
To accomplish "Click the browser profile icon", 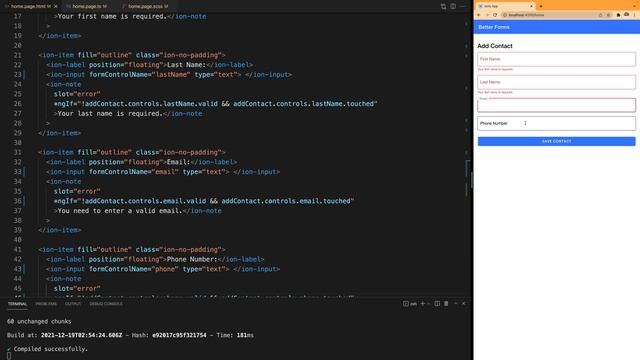I will coord(627,15).
